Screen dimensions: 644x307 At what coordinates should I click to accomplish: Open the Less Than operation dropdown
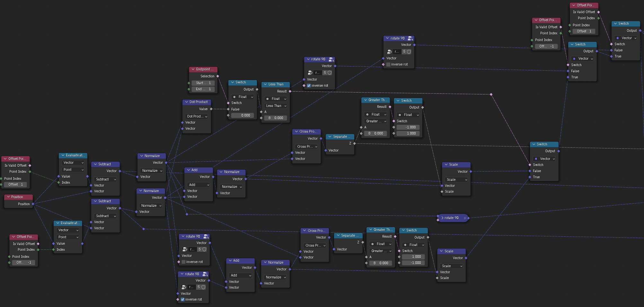click(276, 106)
